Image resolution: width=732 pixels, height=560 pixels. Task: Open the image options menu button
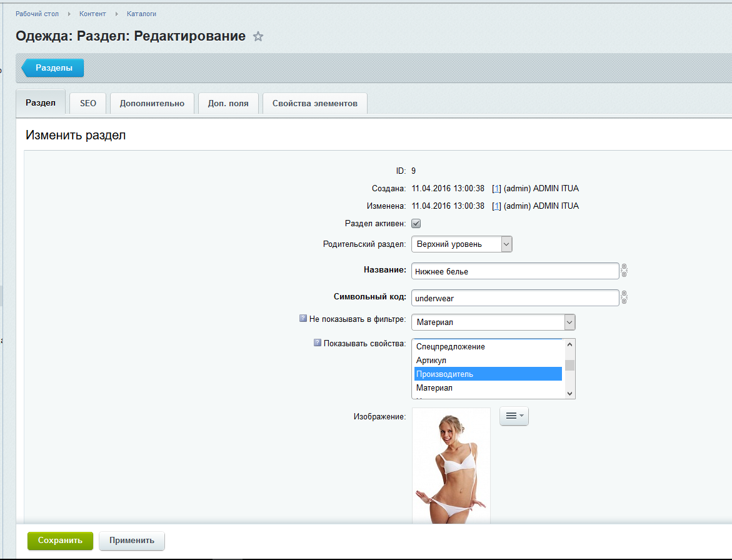514,416
